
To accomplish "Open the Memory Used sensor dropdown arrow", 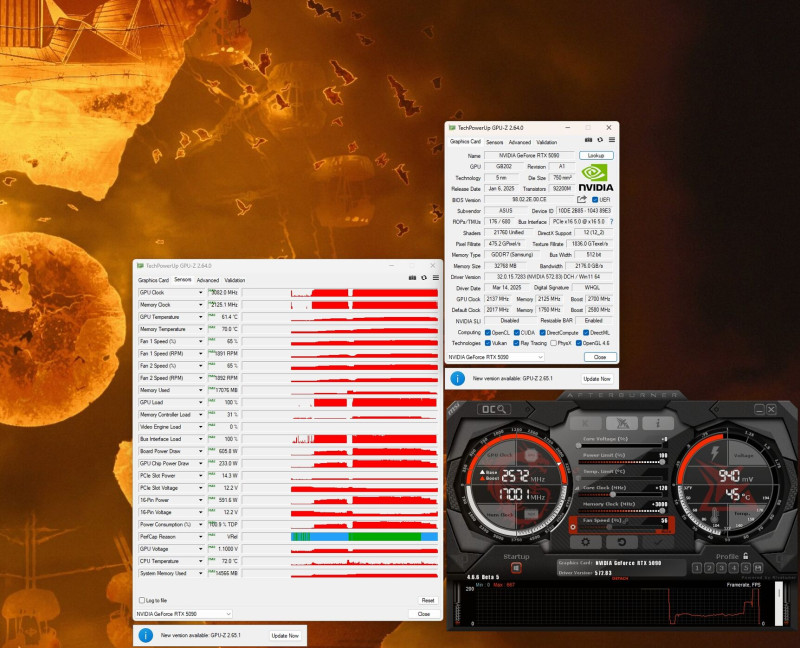I will pos(200,390).
